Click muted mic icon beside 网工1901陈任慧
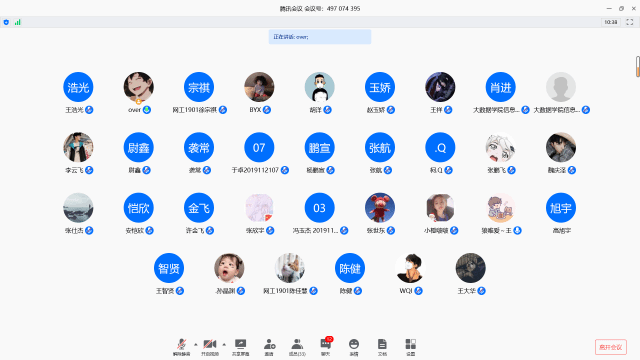Image resolution: width=640 pixels, height=360 pixels. coord(313,291)
